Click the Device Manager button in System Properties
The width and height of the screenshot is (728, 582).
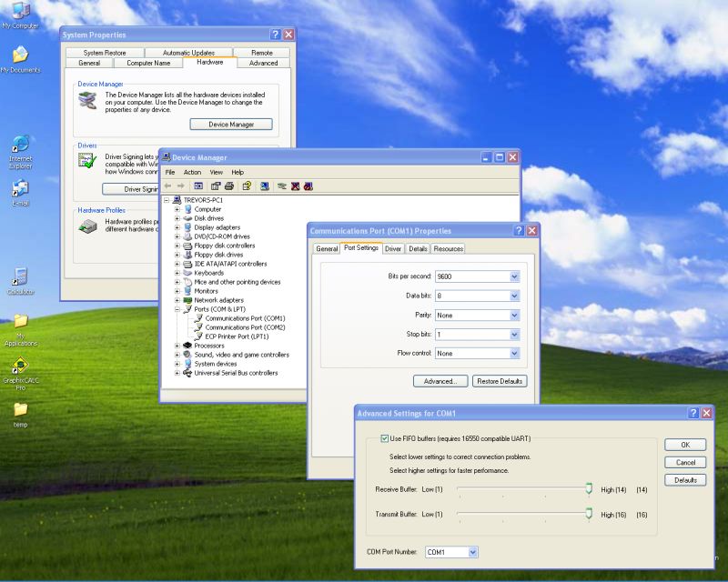231,125
